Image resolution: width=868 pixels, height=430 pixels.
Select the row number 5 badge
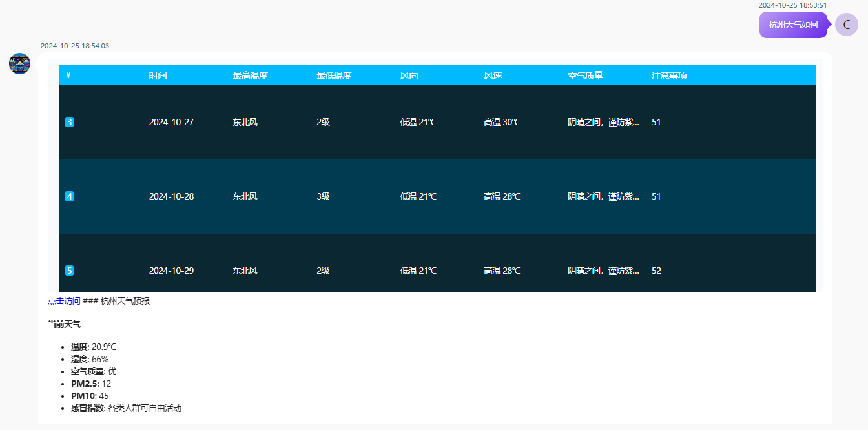(69, 271)
